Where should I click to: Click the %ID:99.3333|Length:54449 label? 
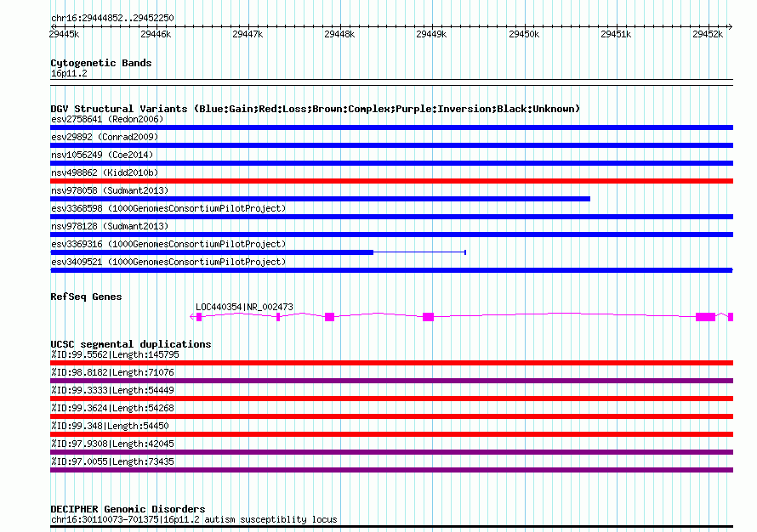pos(112,390)
